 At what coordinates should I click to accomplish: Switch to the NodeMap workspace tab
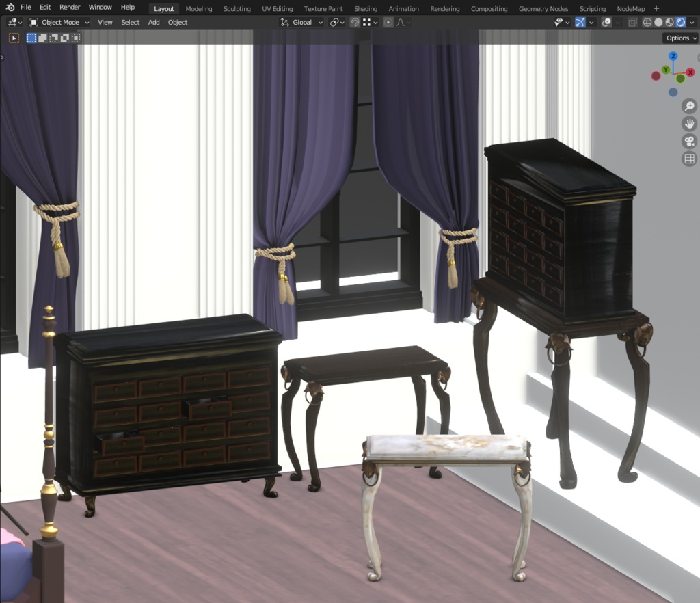(x=631, y=8)
